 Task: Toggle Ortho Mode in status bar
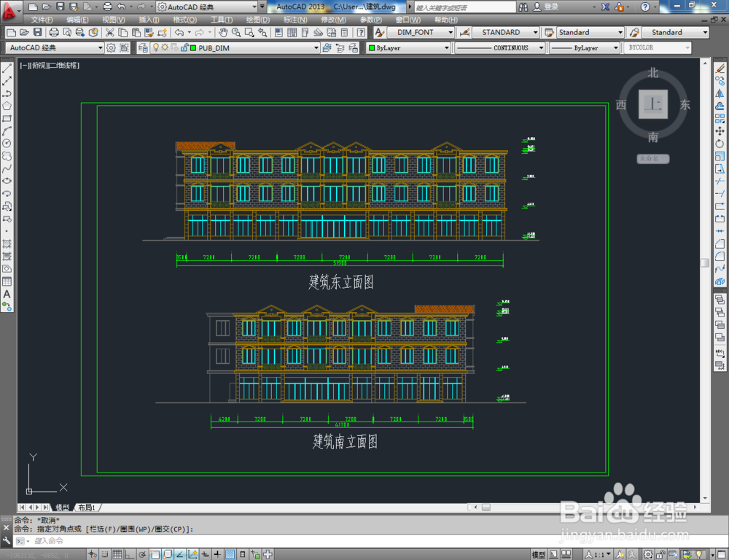130,554
